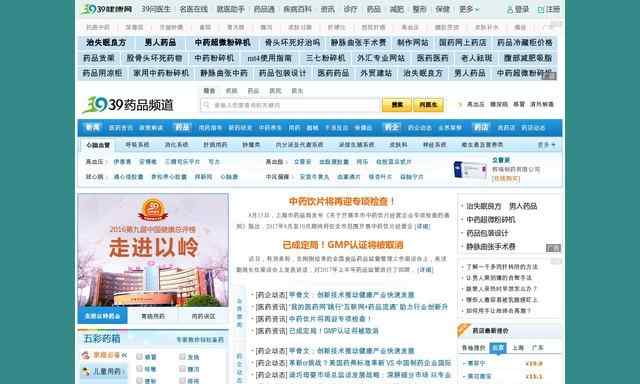The width and height of the screenshot is (640, 384).
Task: Open ad link mt4使用指南
Action: pos(269,58)
